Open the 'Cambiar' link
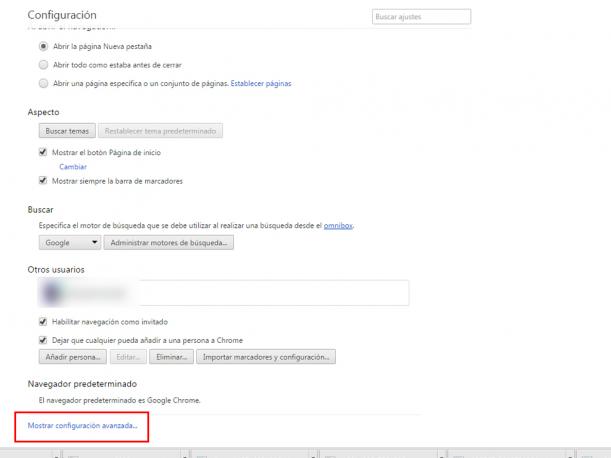Screen dimensions: 611x458 [x=73, y=167]
